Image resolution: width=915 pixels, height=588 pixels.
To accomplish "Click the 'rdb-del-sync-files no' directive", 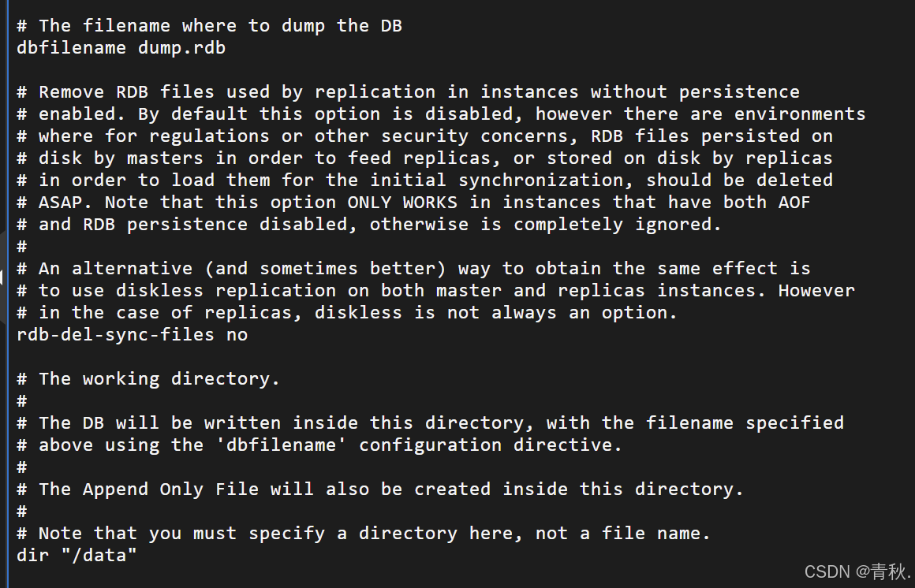I will tap(132, 334).
